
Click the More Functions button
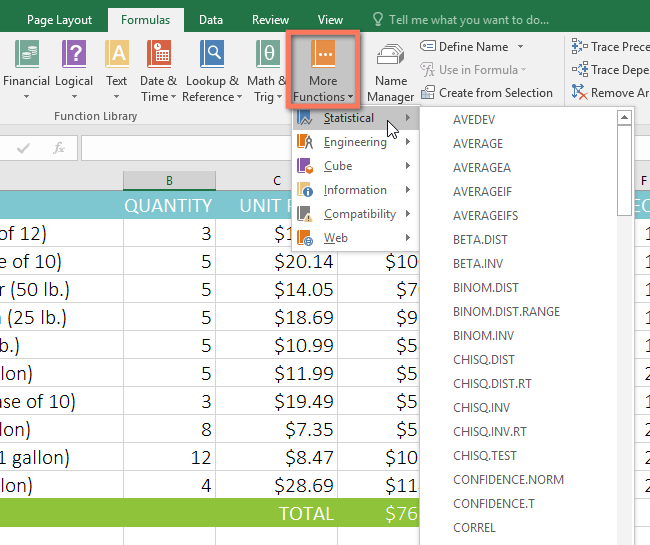click(x=323, y=69)
